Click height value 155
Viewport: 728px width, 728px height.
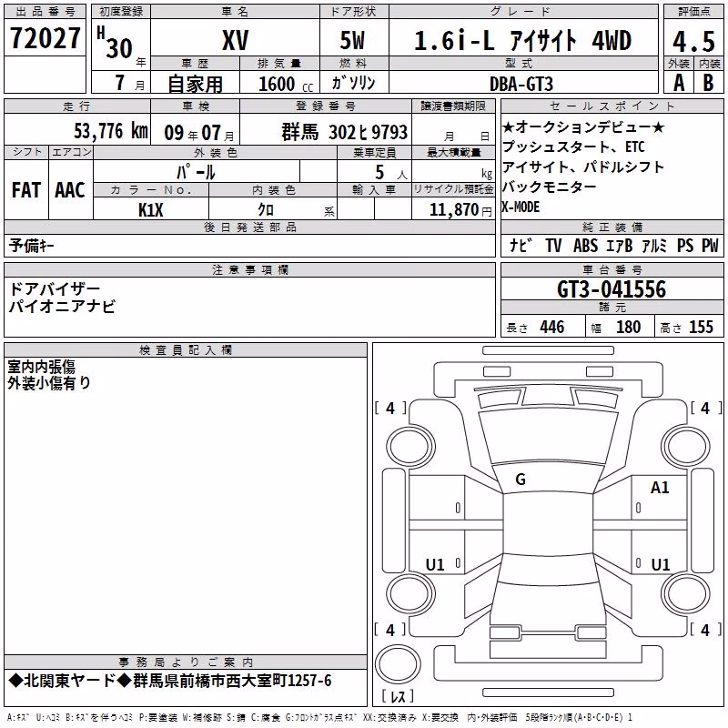(x=701, y=327)
